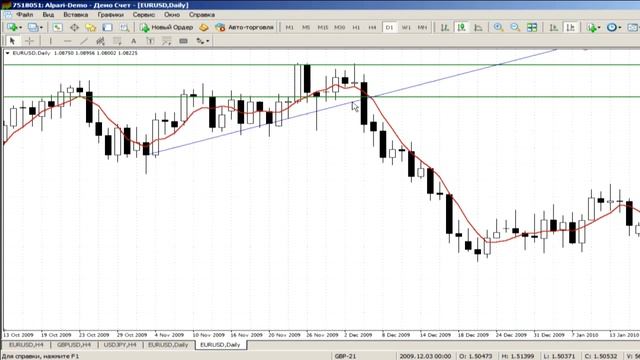Choose the Text 'A' tool
The height and width of the screenshot is (360, 640).
[x=133, y=41]
